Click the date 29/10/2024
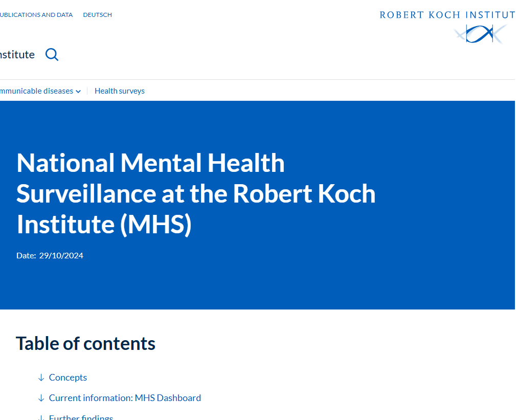518x420 pixels. (x=61, y=255)
